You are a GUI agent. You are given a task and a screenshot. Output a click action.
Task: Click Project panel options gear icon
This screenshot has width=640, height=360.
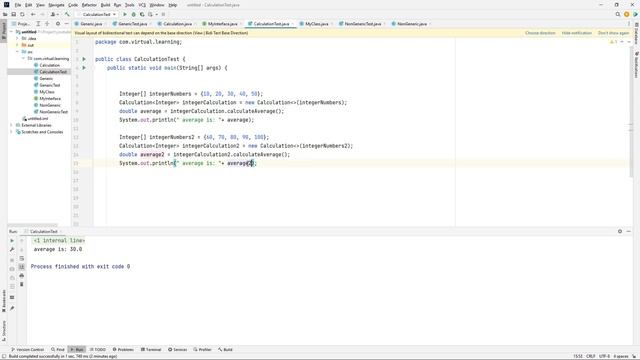click(58, 24)
